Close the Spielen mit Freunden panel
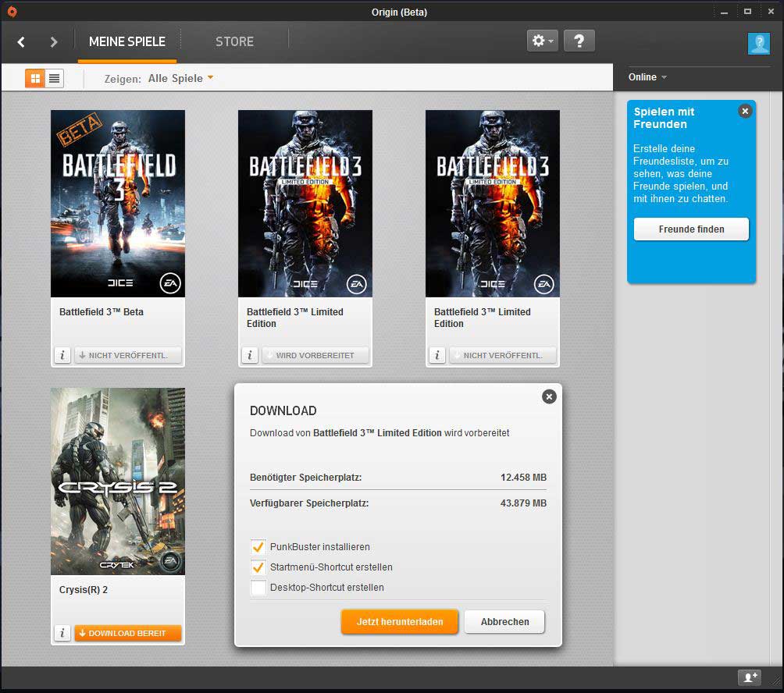784x693 pixels. point(745,111)
